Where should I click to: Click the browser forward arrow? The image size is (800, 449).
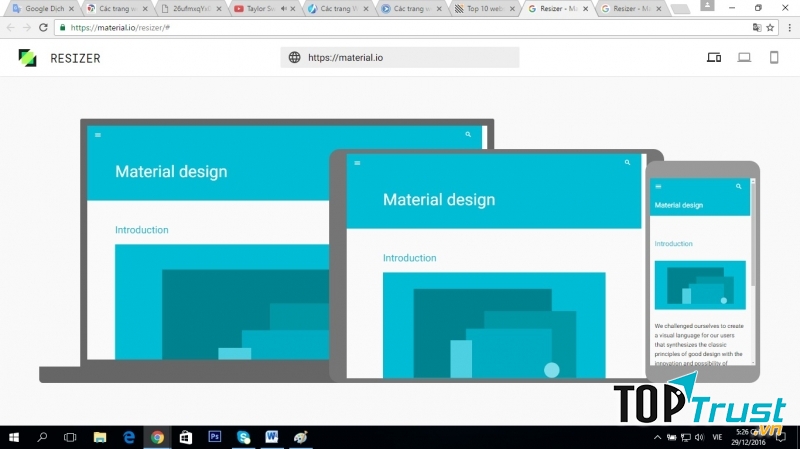click(27, 28)
